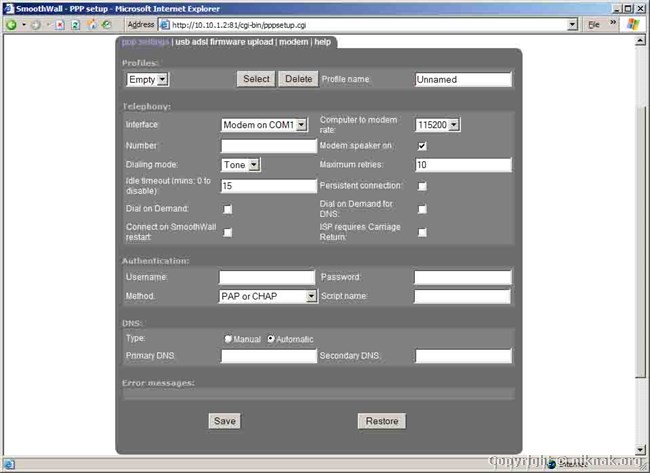Click the Delete profile button
Image resolution: width=650 pixels, height=473 pixels.
[x=298, y=79]
